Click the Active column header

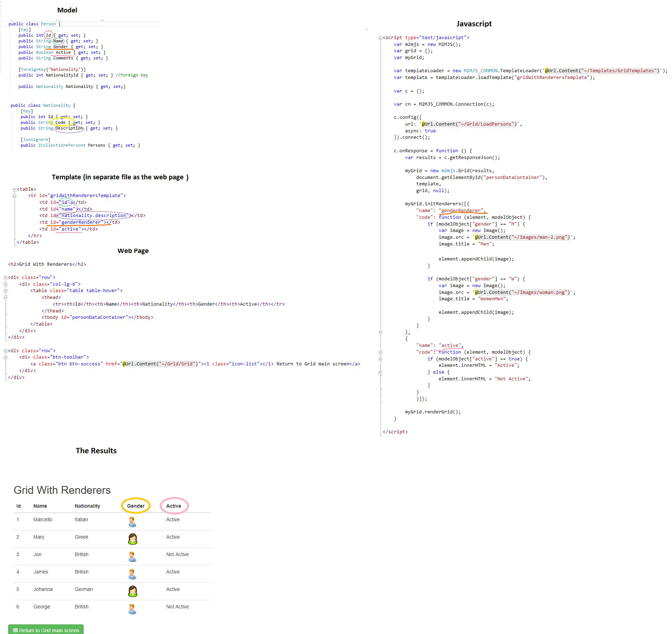(x=174, y=506)
